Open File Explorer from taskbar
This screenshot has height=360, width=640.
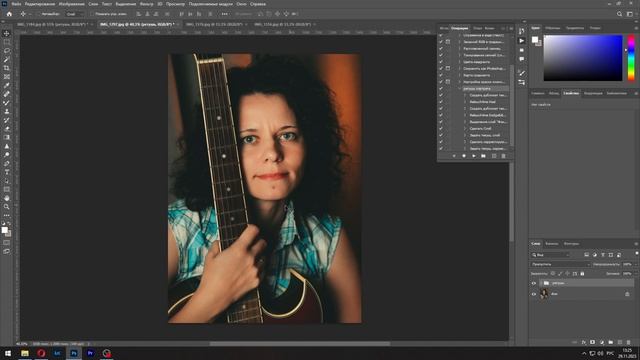tap(25, 353)
